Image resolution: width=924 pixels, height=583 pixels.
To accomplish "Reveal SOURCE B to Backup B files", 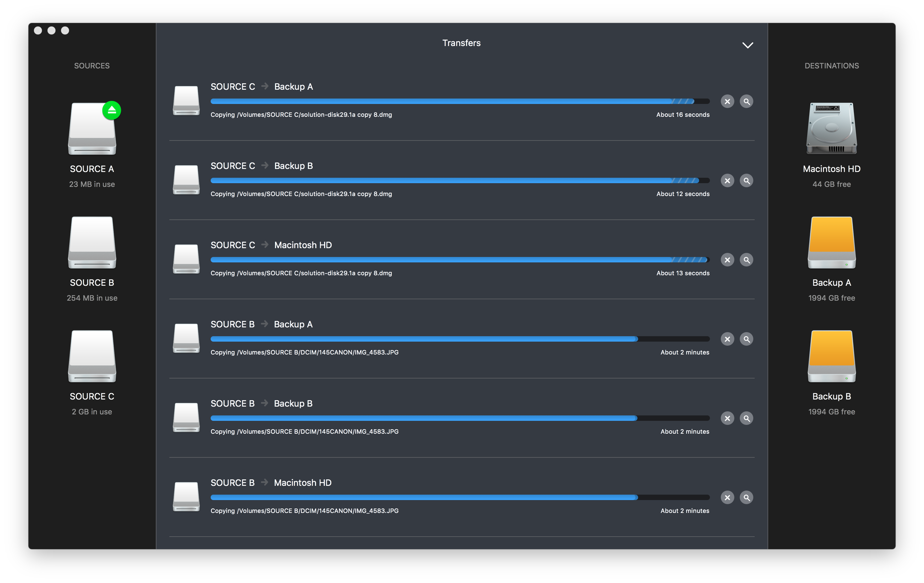I will pyautogui.click(x=746, y=418).
